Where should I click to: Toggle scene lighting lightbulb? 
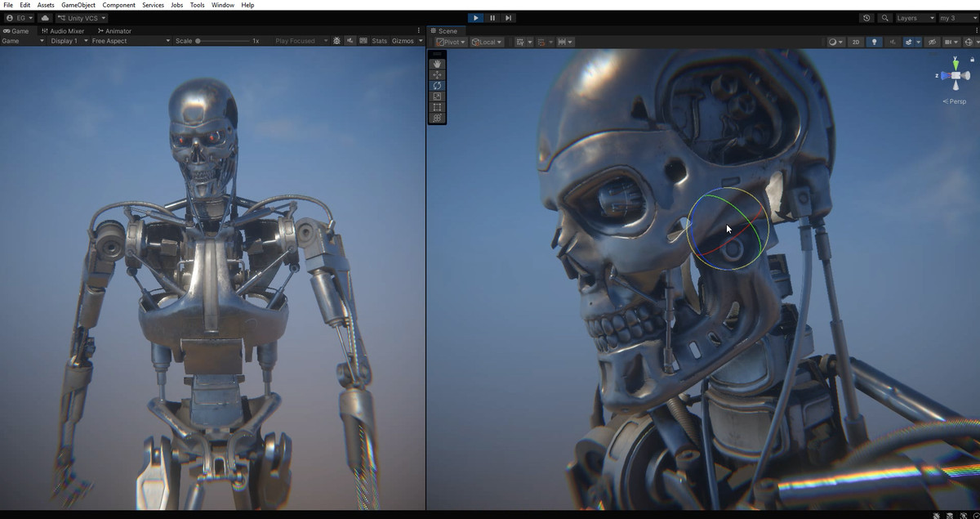pos(874,42)
